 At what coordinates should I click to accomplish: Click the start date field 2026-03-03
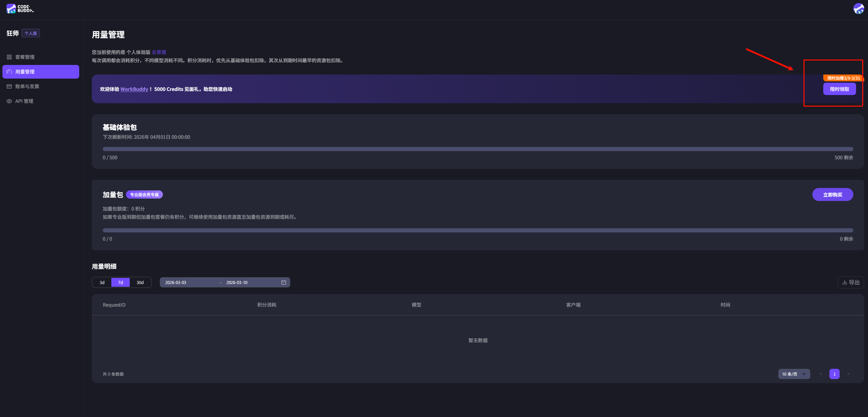pos(176,282)
